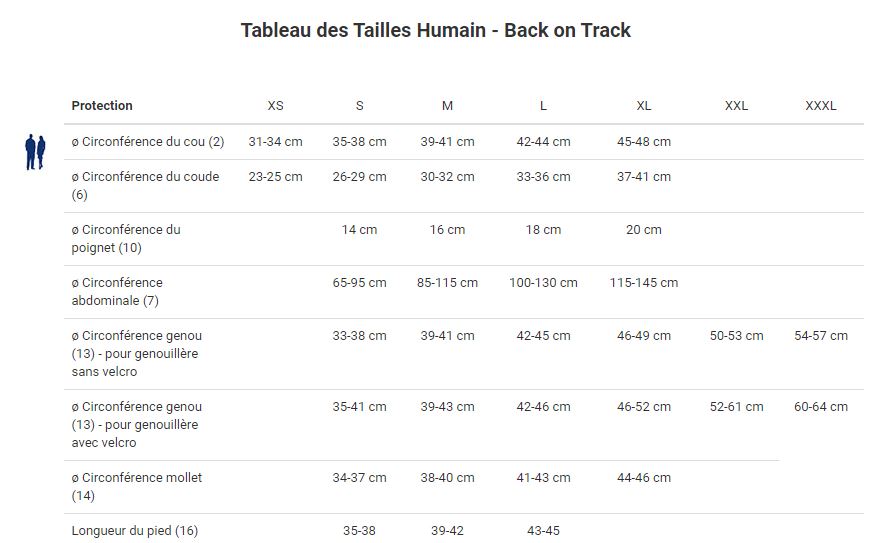Select the Protection column header
The width and height of the screenshot is (893, 543).
(x=102, y=106)
